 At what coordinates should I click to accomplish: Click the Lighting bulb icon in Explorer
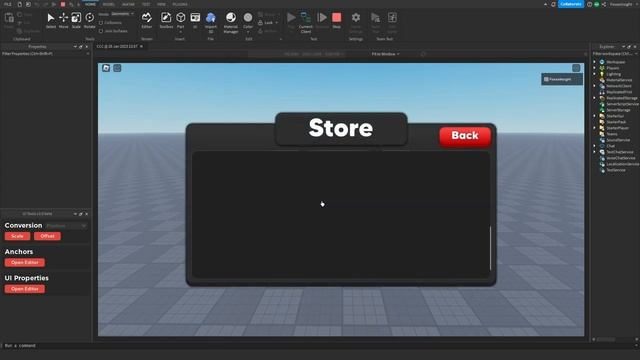tap(602, 74)
